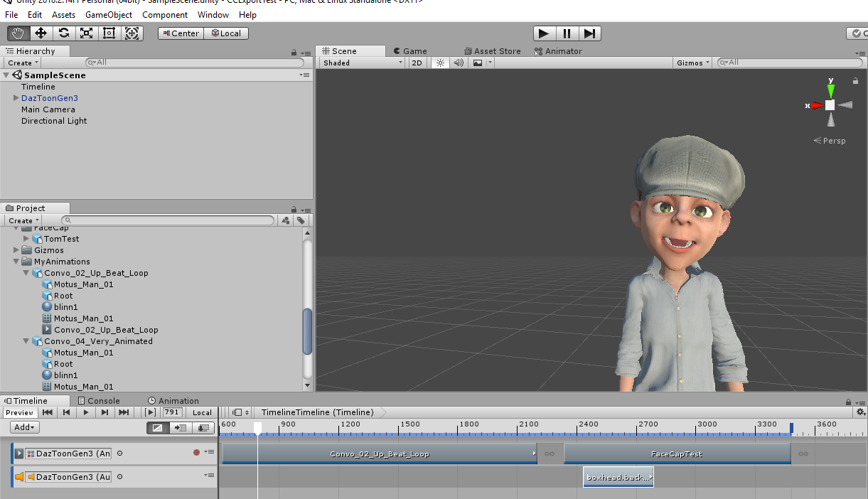Image resolution: width=868 pixels, height=499 pixels.
Task: Toggle the Center pivot button
Action: (181, 33)
